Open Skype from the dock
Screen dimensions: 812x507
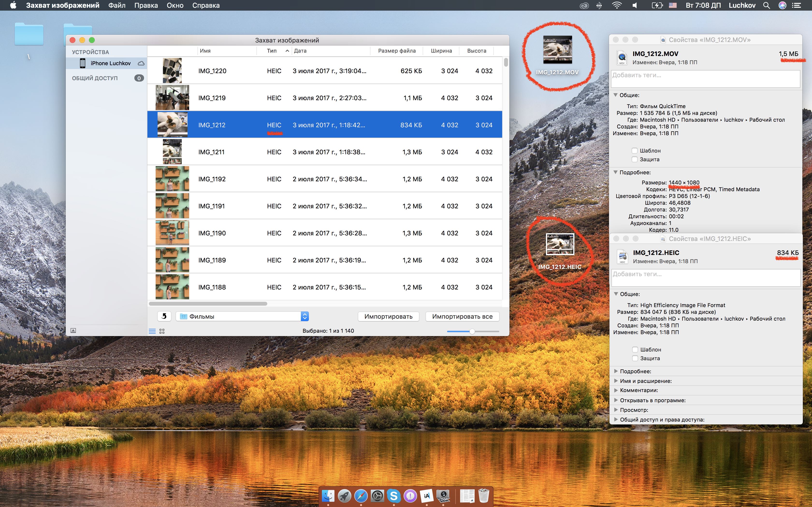pos(394,496)
